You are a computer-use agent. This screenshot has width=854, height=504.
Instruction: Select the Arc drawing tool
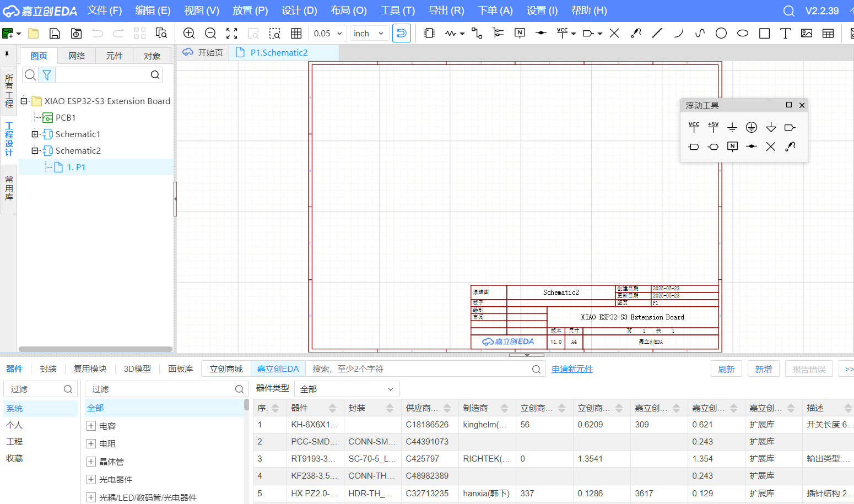[679, 33]
